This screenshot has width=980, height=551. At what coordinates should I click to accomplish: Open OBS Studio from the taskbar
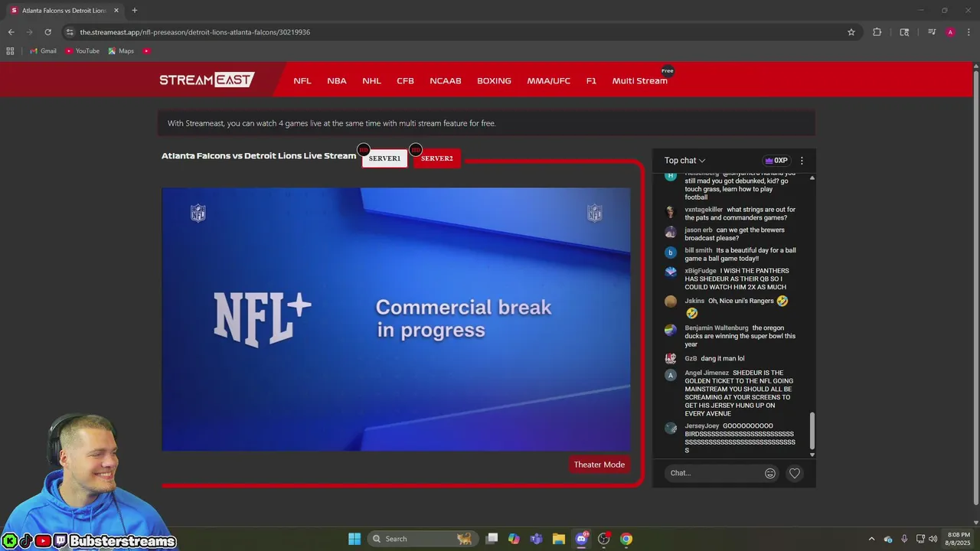(x=604, y=539)
